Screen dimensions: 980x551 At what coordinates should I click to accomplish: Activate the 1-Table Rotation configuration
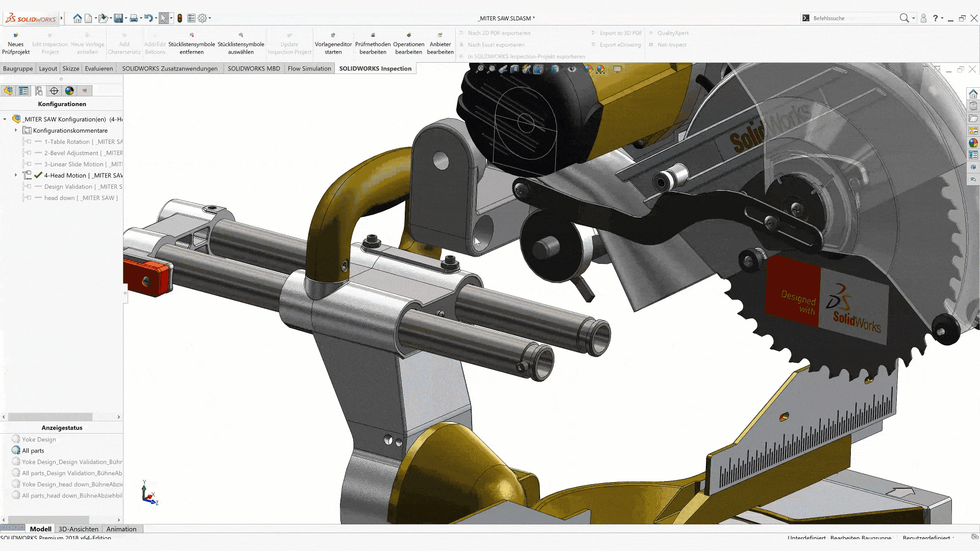(67, 142)
